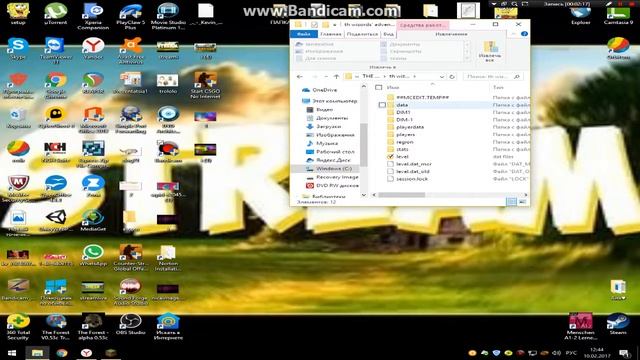Open the MediaGet desktop shortcut

(93, 220)
